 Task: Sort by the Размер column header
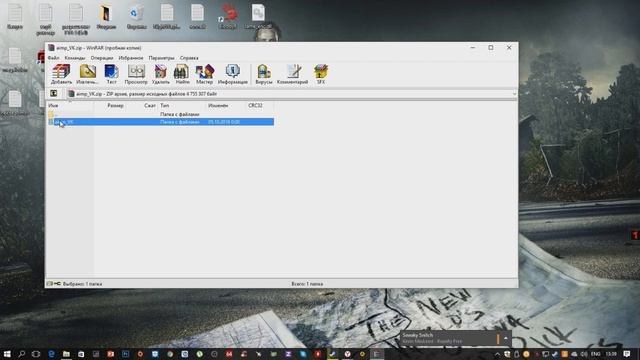pyautogui.click(x=111, y=105)
